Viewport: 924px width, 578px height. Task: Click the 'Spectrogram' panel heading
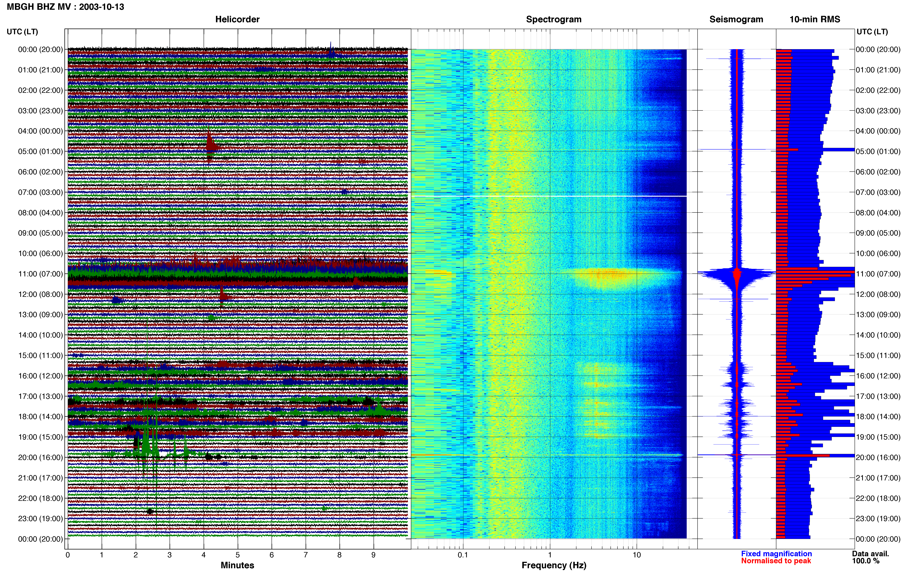pos(554,20)
